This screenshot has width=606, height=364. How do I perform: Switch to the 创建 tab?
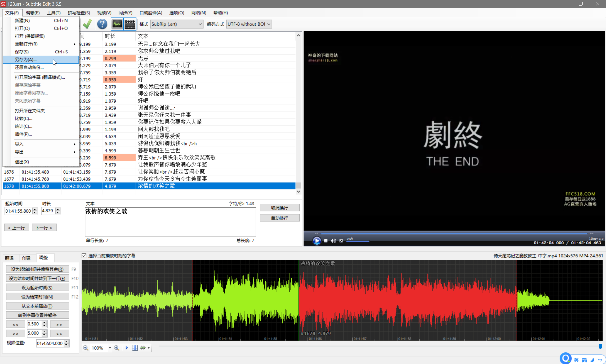[x=26, y=258]
